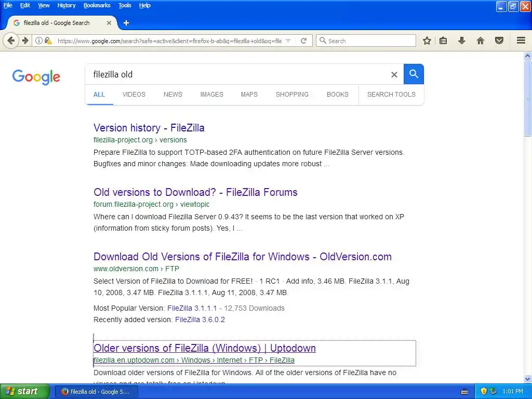Open the Bookmarks menu
This screenshot has width=532, height=399.
97,5
